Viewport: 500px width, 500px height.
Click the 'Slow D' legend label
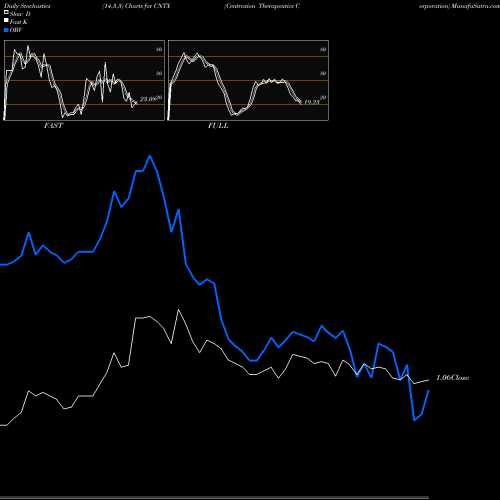[x=20, y=14]
